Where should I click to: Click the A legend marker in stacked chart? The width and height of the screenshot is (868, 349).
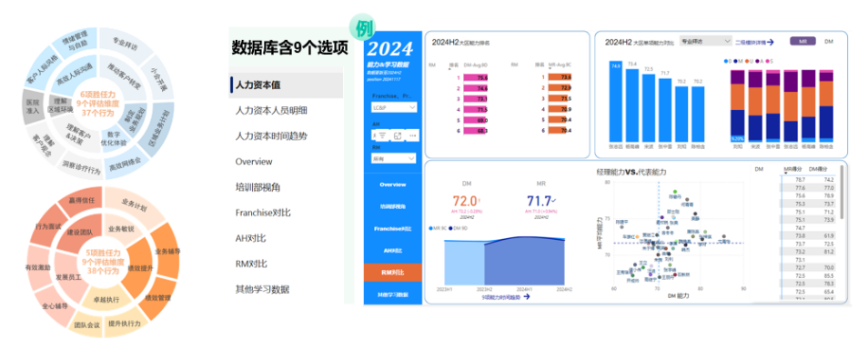tap(757, 61)
